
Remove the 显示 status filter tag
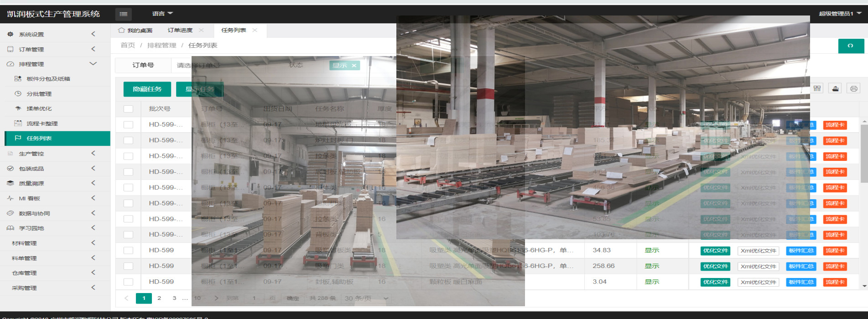353,66
